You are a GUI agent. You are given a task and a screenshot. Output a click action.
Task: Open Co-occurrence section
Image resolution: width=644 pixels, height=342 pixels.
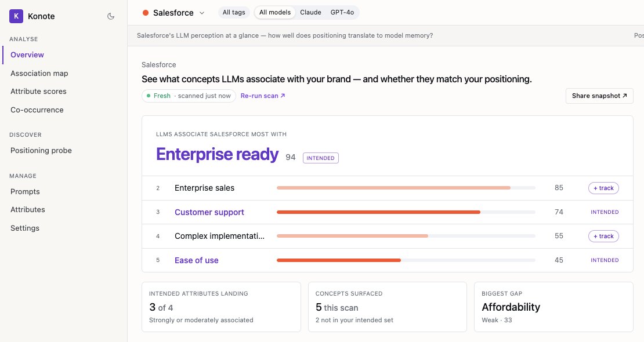coord(37,110)
